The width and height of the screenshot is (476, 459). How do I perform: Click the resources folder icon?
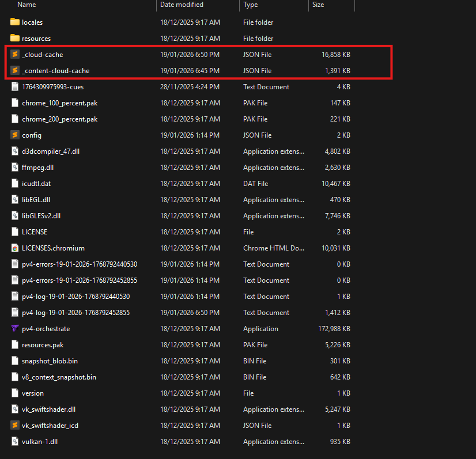(15, 38)
